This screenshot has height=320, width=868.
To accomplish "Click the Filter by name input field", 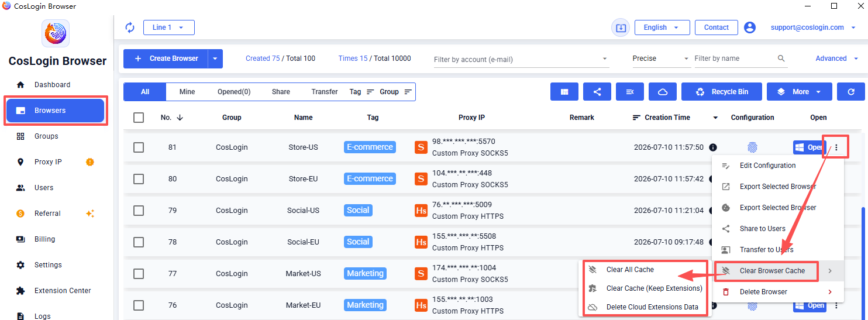I will pyautogui.click(x=734, y=59).
